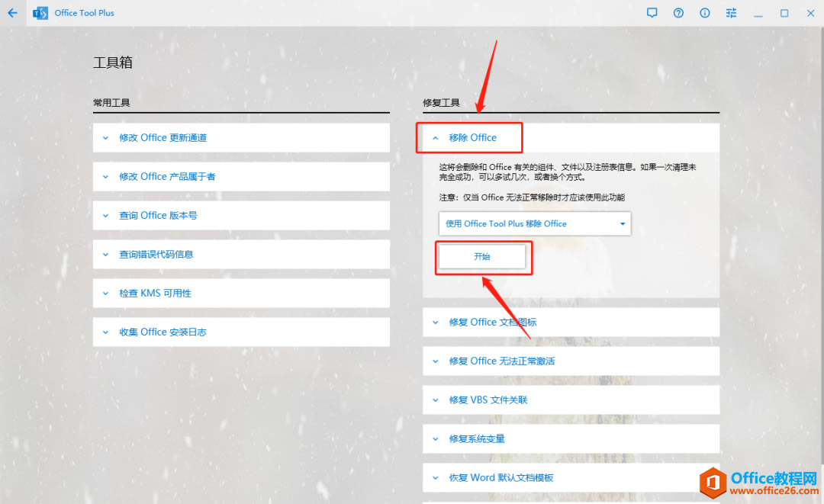The image size is (824, 504).
Task: Open the about information icon
Action: 705,13
